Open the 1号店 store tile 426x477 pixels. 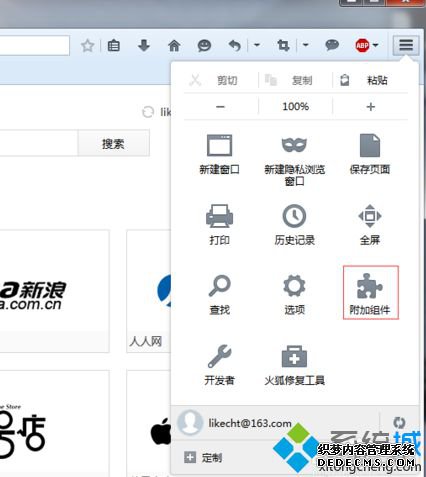point(54,423)
